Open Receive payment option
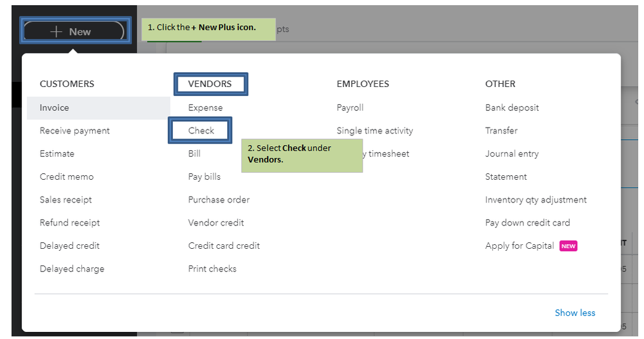 [x=75, y=131]
